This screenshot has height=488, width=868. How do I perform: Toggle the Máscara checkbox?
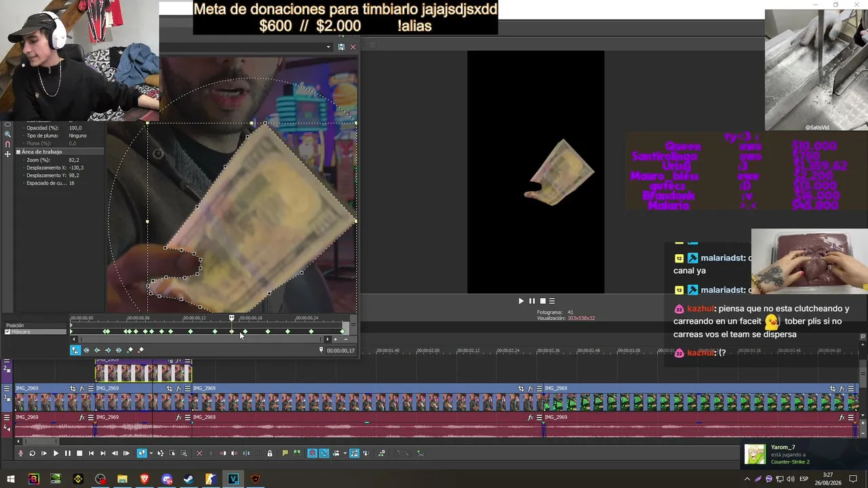pos(8,332)
